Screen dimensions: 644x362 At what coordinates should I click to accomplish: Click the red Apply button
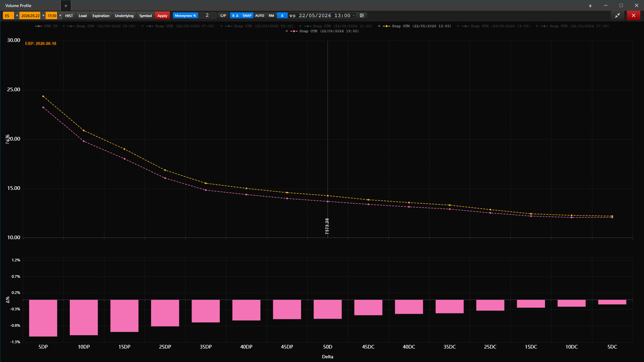[162, 16]
